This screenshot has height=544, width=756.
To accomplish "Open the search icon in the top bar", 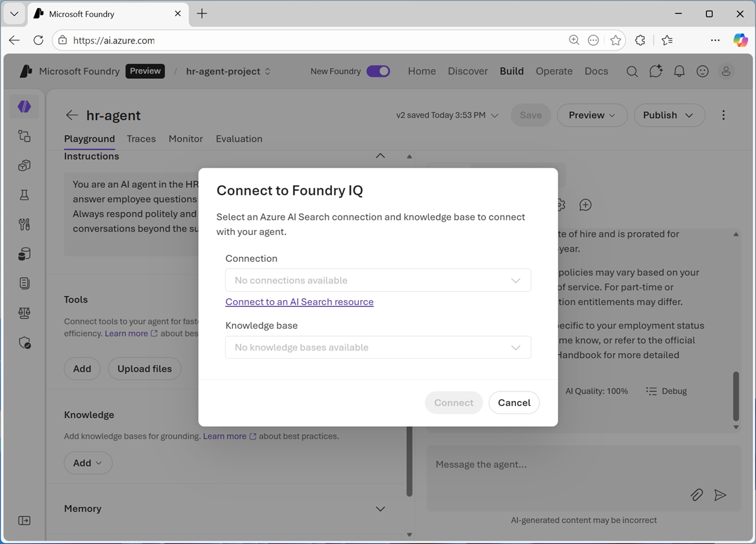I will pos(632,71).
